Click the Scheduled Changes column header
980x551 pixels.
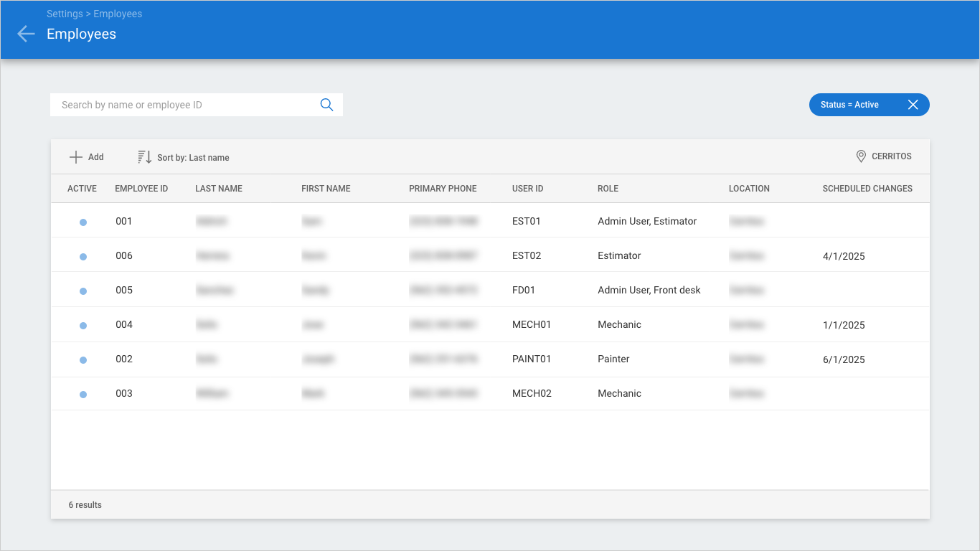tap(867, 189)
